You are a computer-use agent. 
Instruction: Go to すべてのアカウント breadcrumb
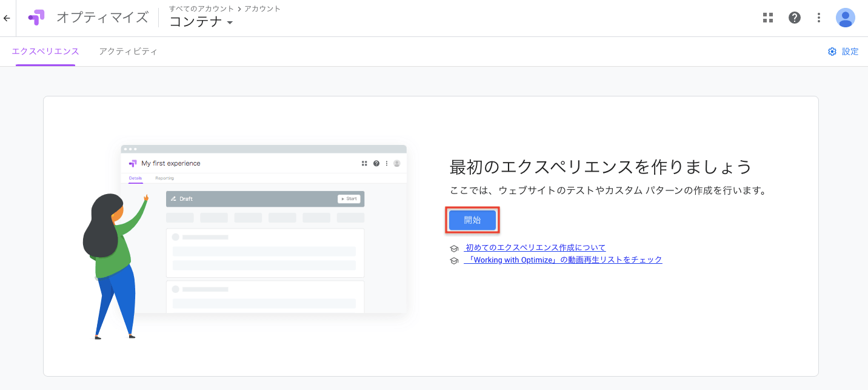point(201,8)
